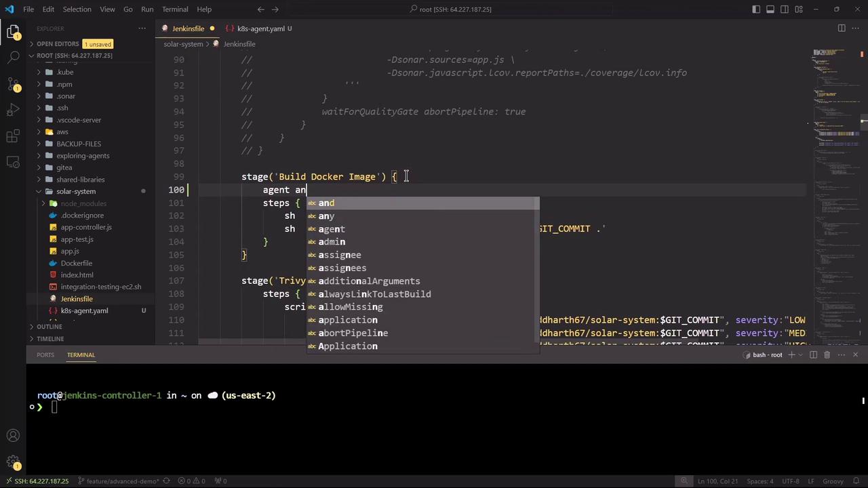Open the Extensions view

click(x=13, y=136)
